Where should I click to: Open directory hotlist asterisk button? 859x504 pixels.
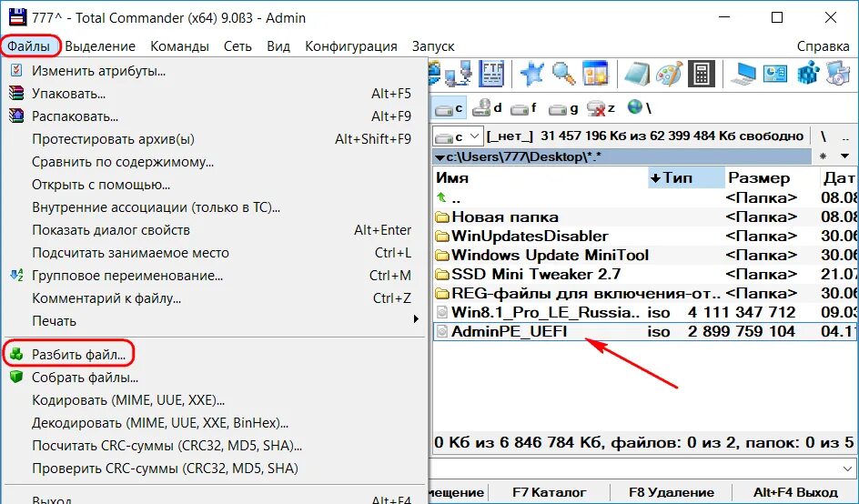pos(823,156)
